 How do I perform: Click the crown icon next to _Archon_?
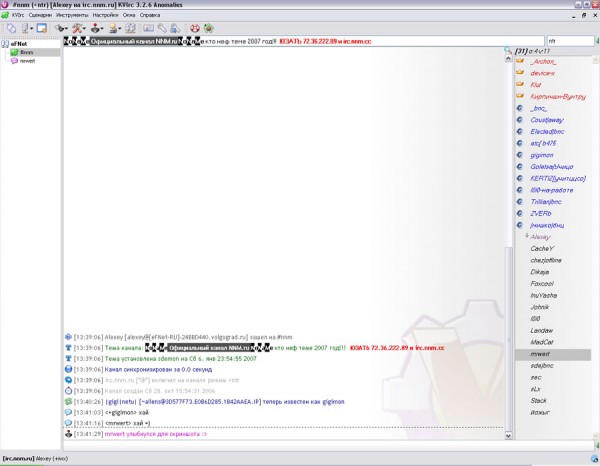(x=520, y=62)
